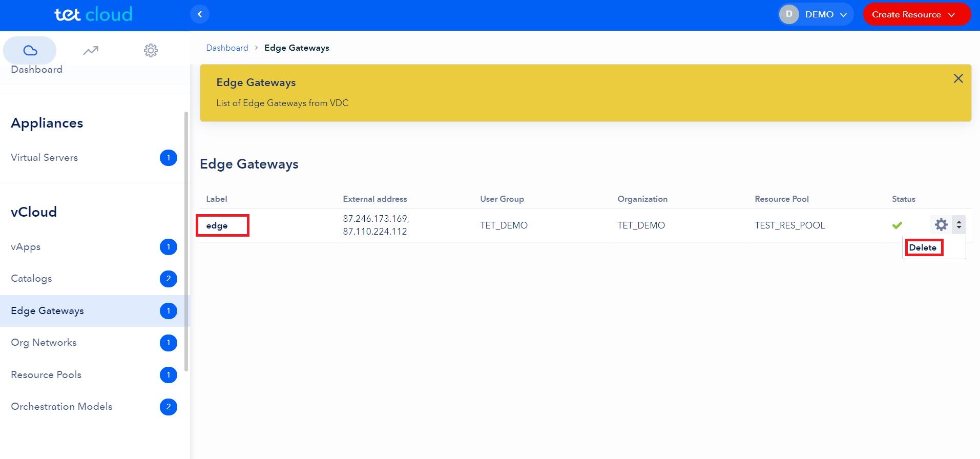The height and width of the screenshot is (459, 980).
Task: Close the yellow Edge Gateways info banner
Action: point(958,78)
